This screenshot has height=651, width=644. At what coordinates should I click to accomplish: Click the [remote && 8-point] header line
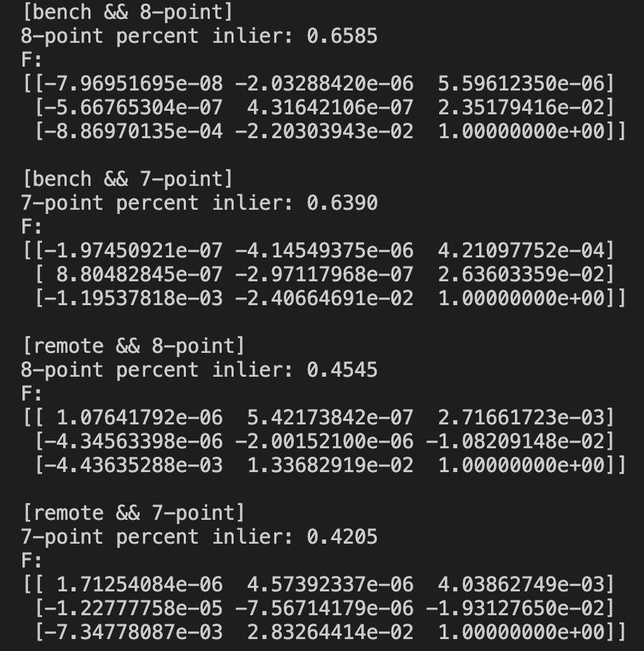coord(133,347)
